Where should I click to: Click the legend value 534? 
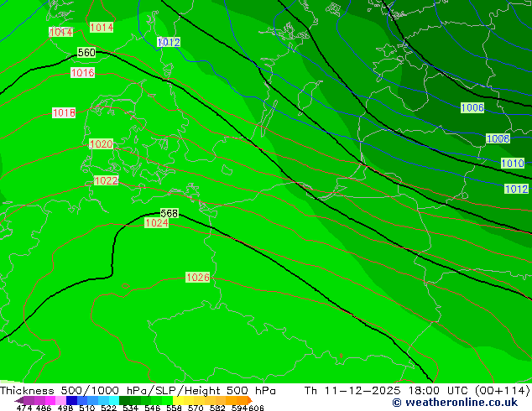point(130,408)
